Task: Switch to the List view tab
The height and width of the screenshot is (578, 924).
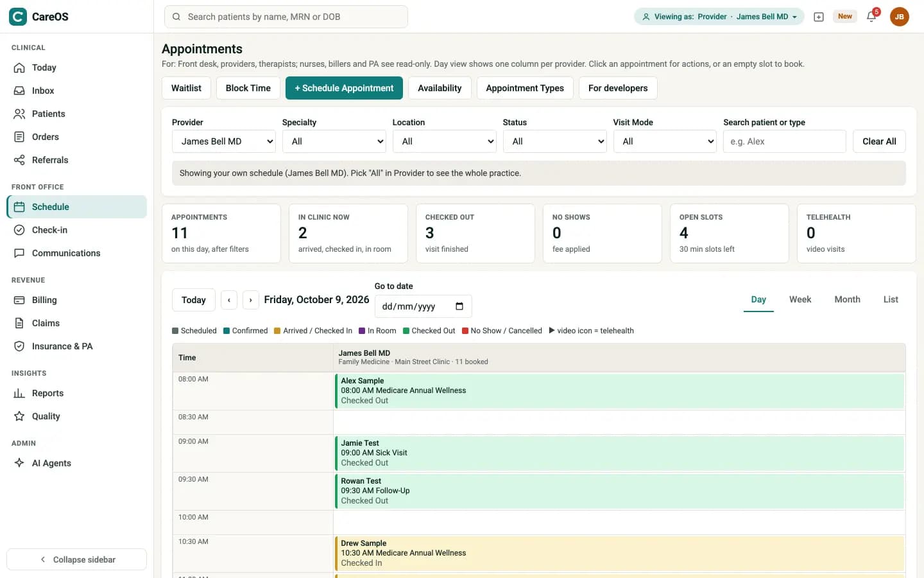Action: pos(891,300)
